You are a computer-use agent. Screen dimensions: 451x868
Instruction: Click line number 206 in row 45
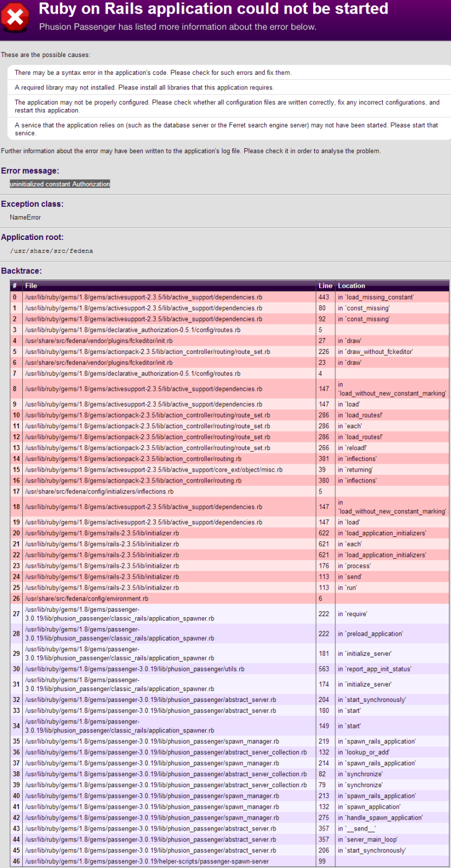(324, 850)
